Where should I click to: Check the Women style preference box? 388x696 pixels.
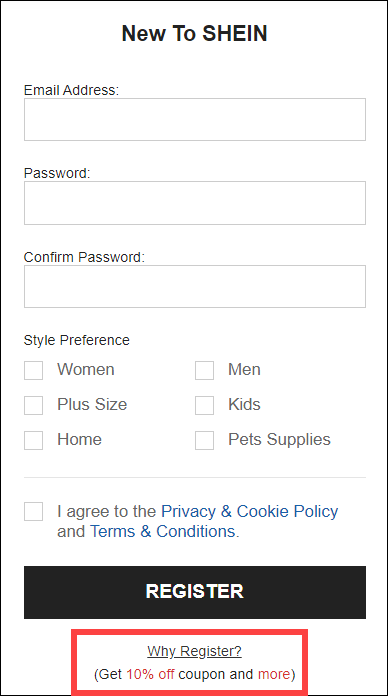click(33, 370)
